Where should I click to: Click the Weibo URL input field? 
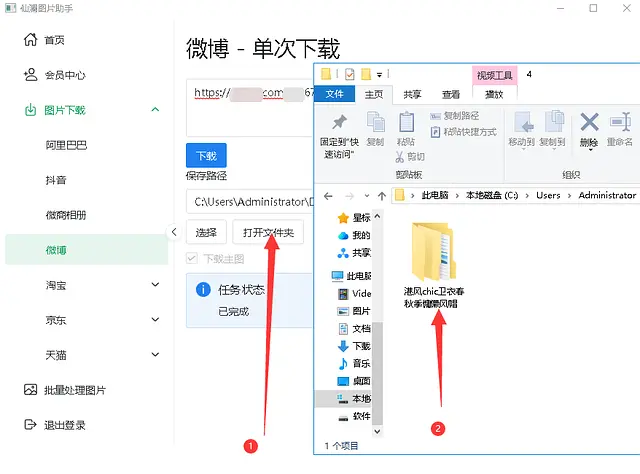pos(250,108)
